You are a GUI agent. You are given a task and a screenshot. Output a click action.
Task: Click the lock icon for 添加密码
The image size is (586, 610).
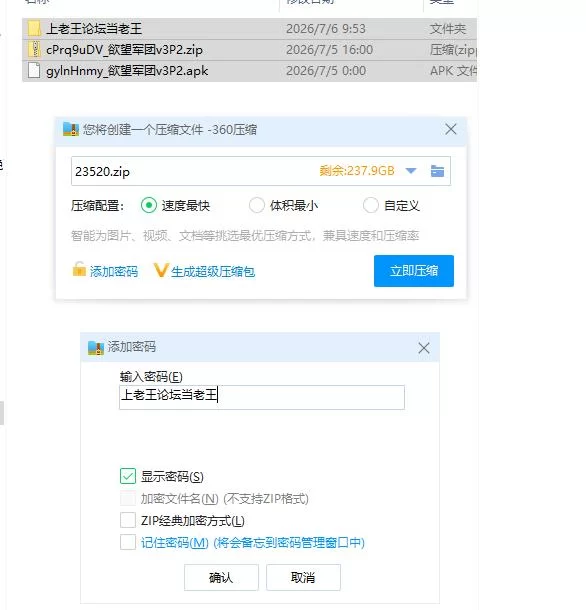79,269
